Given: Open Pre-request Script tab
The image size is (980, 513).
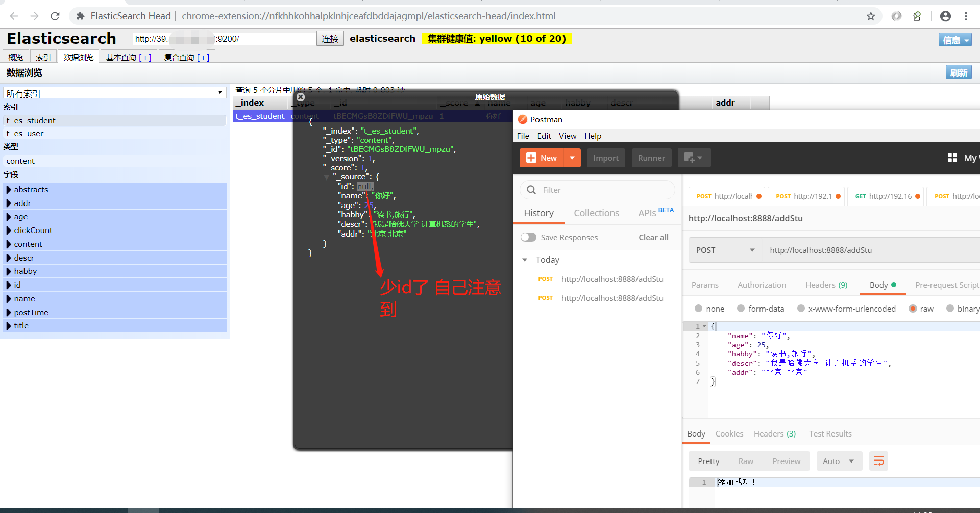Looking at the screenshot, I should click(x=947, y=285).
